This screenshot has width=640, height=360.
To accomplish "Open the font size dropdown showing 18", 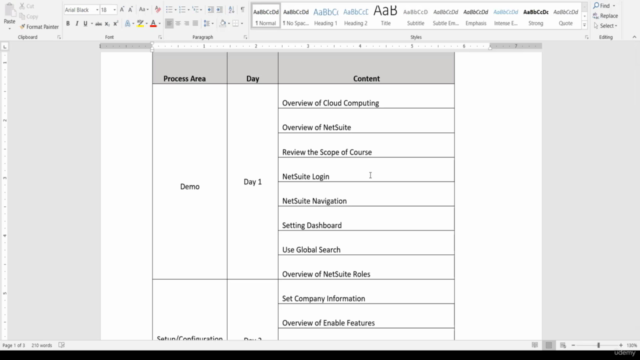I will (114, 10).
